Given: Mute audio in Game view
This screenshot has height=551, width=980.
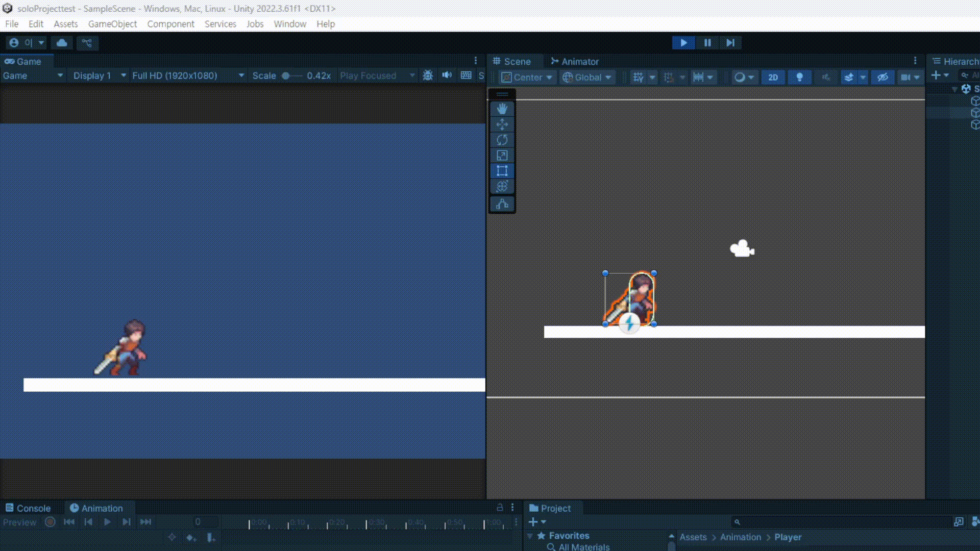Looking at the screenshot, I should tap(447, 76).
